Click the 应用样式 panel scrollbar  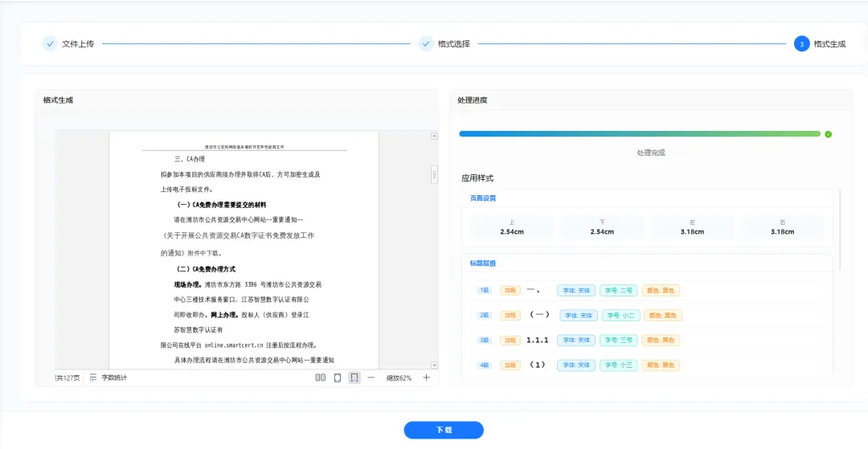[840, 230]
